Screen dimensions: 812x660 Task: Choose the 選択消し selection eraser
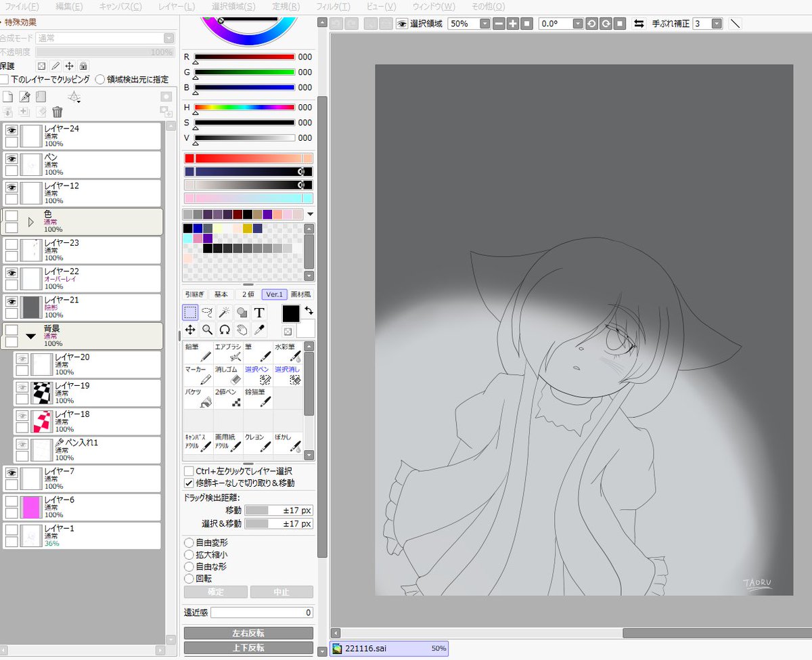(288, 376)
